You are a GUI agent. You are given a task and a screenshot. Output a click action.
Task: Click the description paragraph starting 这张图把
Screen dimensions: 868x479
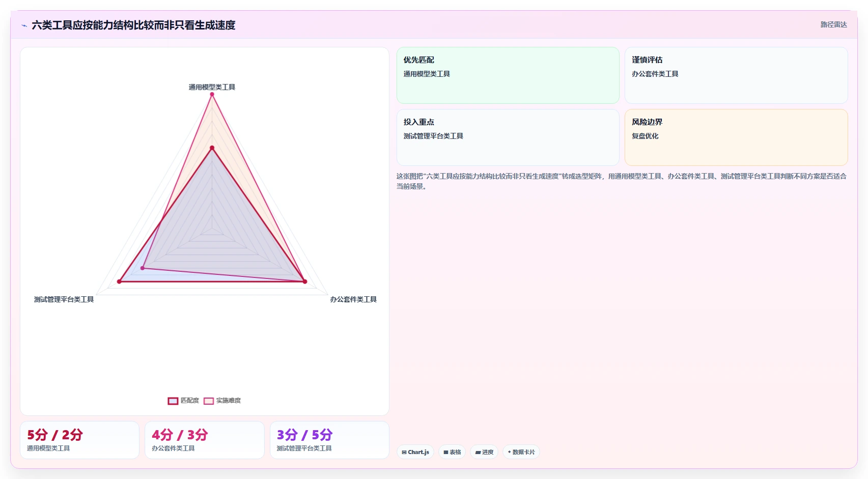click(x=622, y=182)
